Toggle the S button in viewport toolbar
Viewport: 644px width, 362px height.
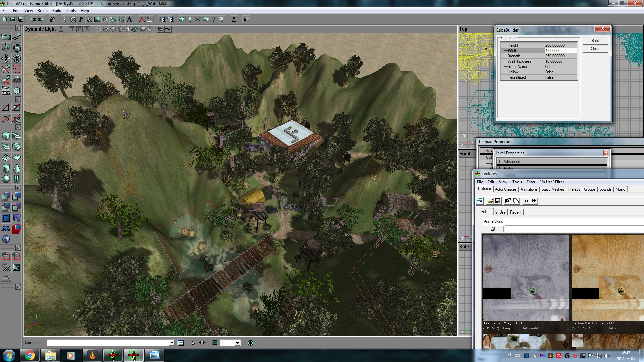87,29
